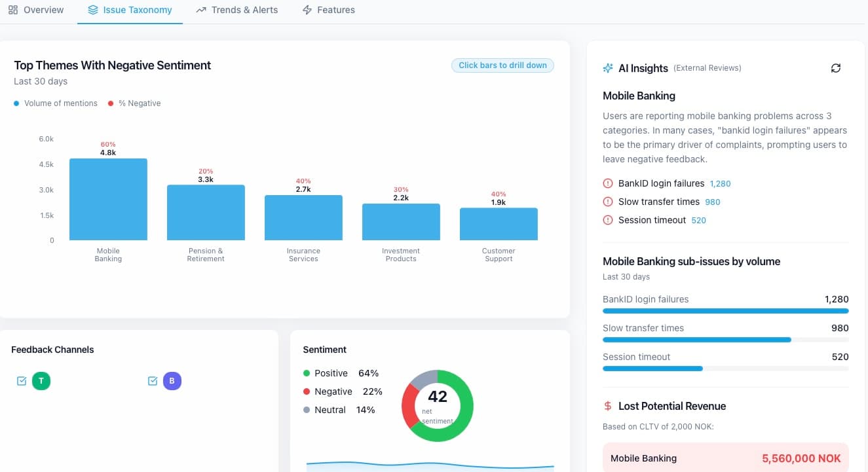The image size is (868, 472).
Task: Open BankID login failures count link 1,280
Action: [721, 183]
